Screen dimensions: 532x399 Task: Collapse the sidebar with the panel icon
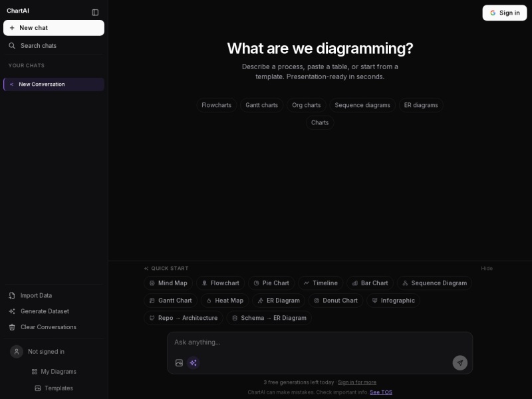[x=95, y=13]
